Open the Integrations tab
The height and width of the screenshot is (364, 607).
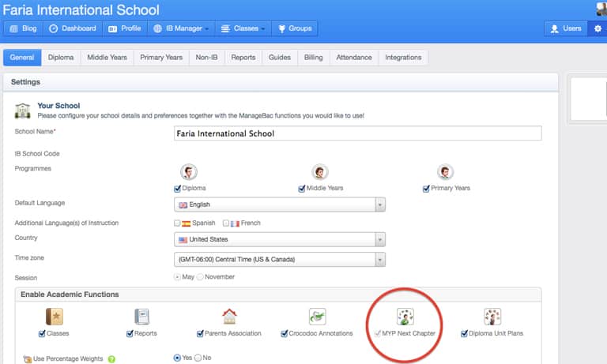(x=403, y=58)
